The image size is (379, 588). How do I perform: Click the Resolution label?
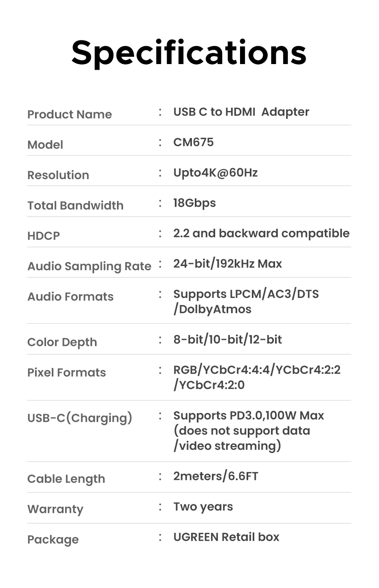coord(58,175)
